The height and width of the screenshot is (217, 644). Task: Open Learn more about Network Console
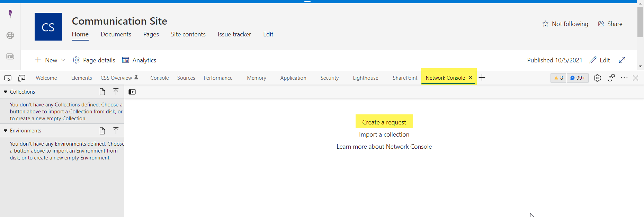coord(384,147)
